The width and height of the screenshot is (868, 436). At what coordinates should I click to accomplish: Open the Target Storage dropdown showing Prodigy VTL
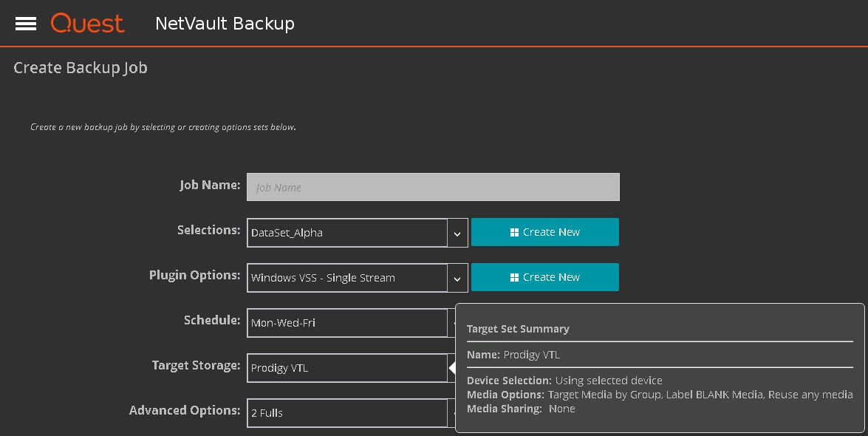point(347,368)
